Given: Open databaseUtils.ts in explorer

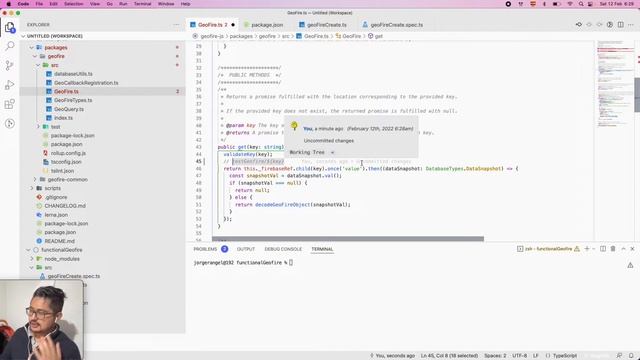Looking at the screenshot, I should click(x=73, y=74).
